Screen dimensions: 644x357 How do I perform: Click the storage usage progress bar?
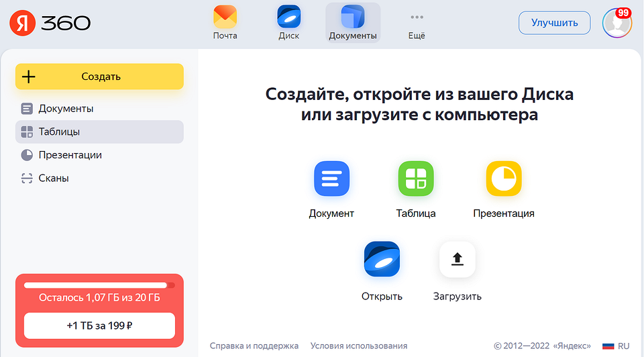(99, 285)
